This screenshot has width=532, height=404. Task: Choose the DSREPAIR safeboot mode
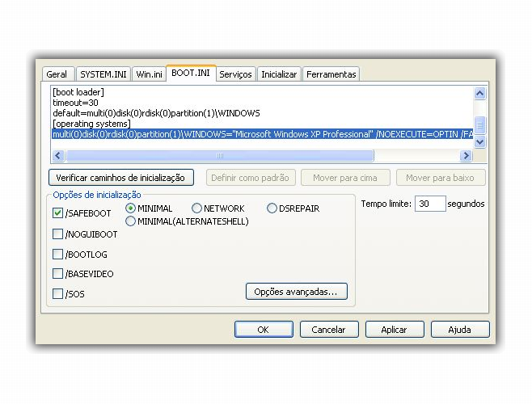point(272,208)
